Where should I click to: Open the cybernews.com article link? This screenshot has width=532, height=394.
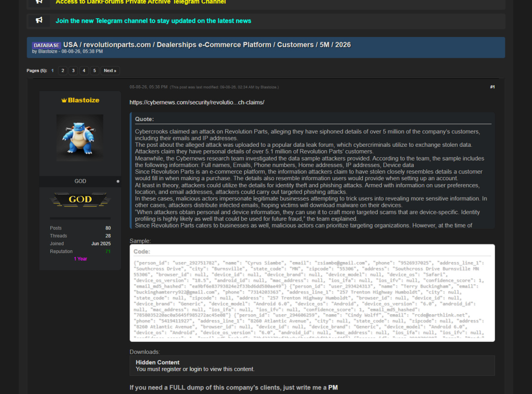[x=197, y=102]
